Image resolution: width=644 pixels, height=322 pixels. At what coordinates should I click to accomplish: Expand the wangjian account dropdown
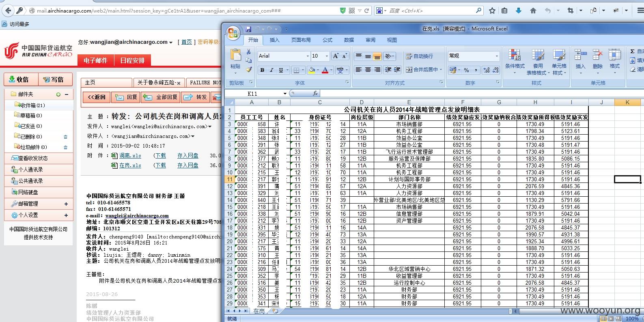point(171,42)
